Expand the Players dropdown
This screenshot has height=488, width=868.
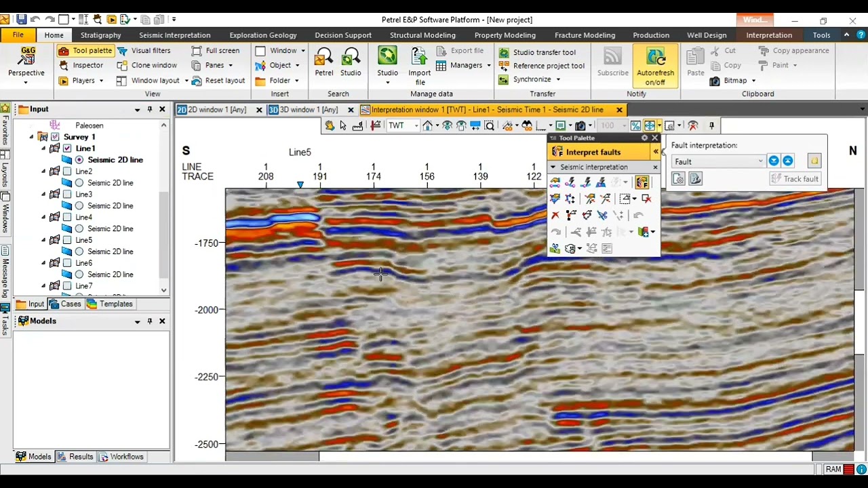tap(101, 81)
